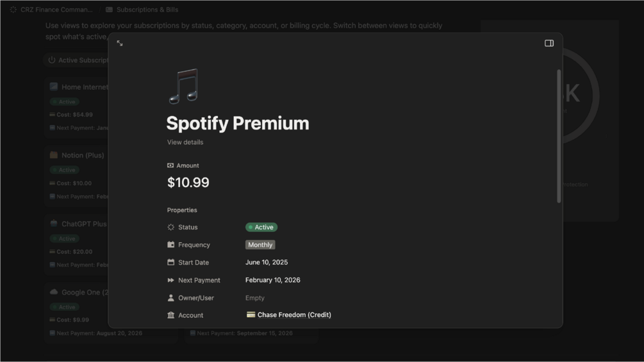This screenshot has width=644, height=362.
Task: Select the Active Subscriptions view tab
Action: tap(78, 60)
